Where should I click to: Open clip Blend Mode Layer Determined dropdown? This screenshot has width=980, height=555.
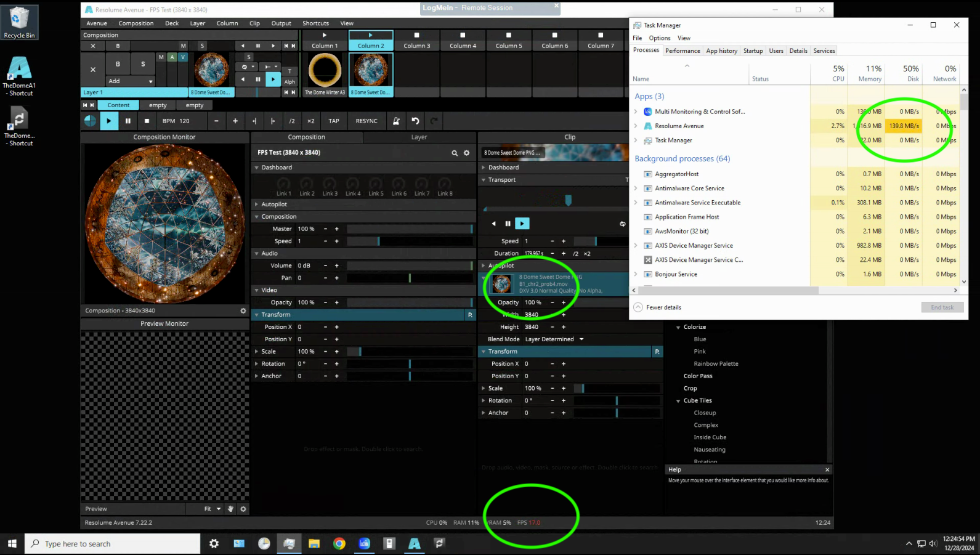(x=554, y=339)
